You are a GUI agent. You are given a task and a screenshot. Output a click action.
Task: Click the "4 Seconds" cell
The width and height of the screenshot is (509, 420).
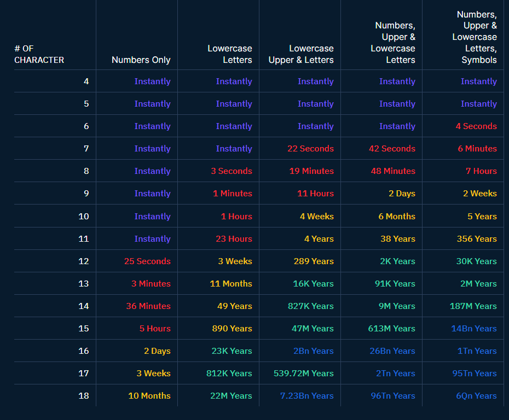[476, 126]
